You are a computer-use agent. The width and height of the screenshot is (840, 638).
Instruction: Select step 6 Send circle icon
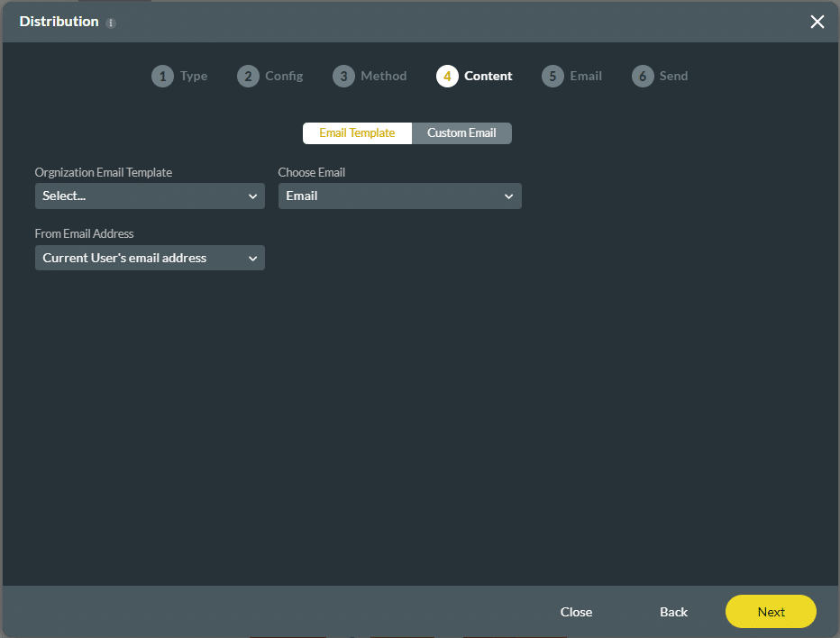(x=643, y=76)
